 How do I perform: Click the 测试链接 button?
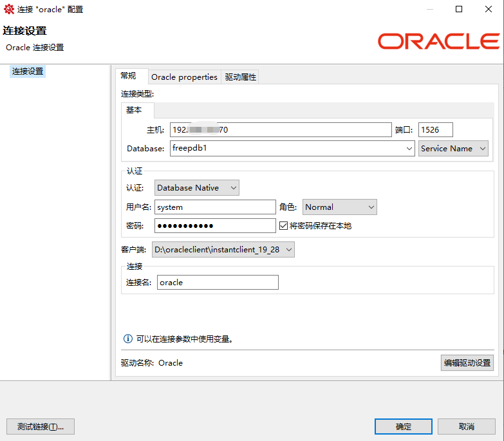click(x=41, y=426)
